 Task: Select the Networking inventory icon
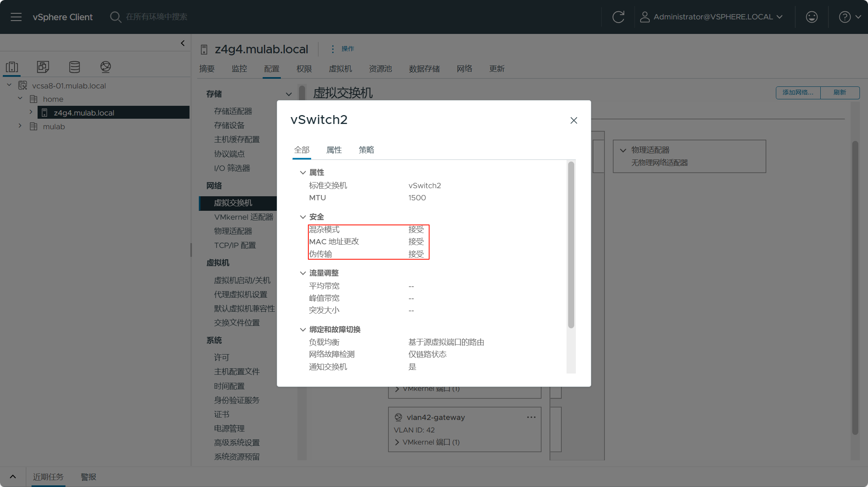click(x=105, y=67)
